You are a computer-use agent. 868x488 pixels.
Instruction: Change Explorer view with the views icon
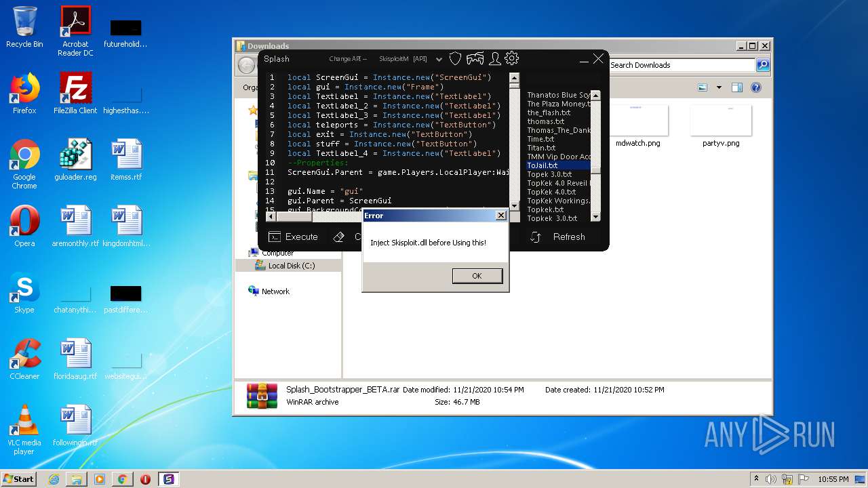click(x=703, y=87)
